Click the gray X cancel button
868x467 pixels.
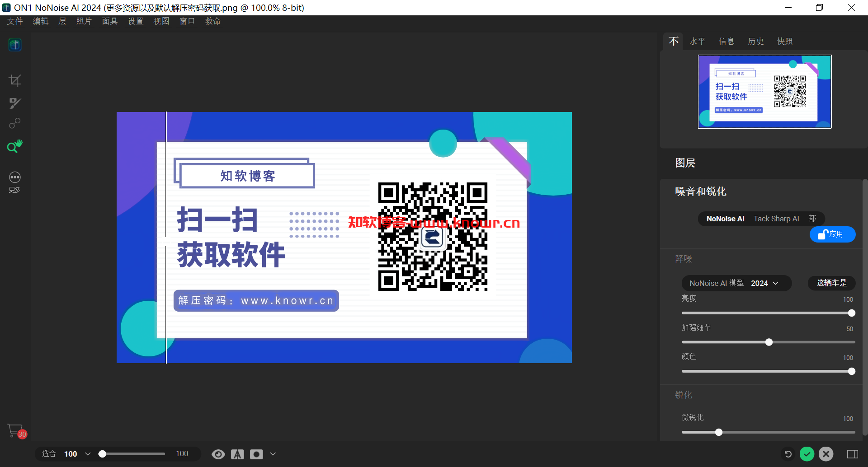(x=826, y=454)
